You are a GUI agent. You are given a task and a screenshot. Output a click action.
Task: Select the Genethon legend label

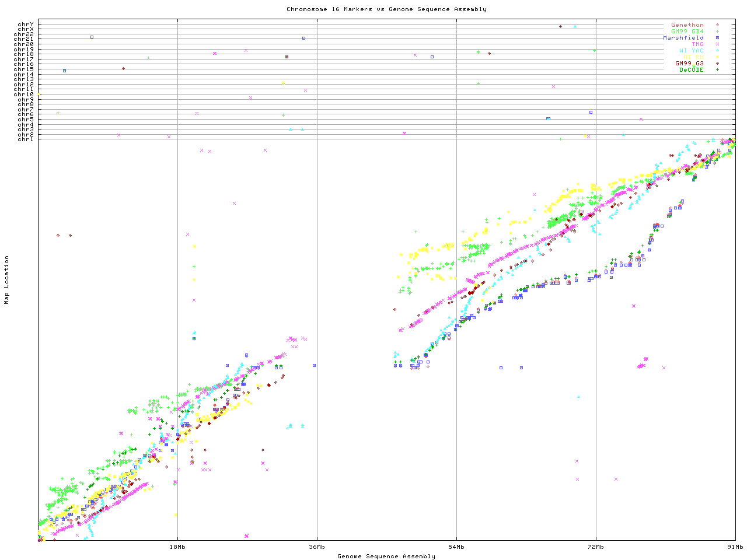pos(687,25)
